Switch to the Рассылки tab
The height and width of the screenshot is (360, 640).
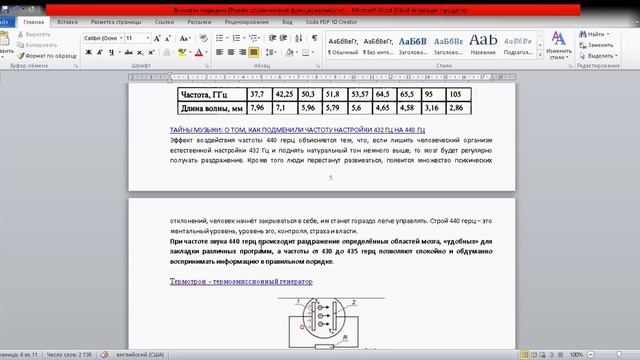tap(199, 22)
